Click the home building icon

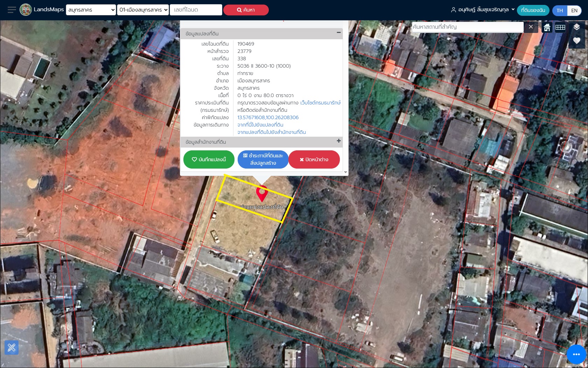click(x=547, y=27)
